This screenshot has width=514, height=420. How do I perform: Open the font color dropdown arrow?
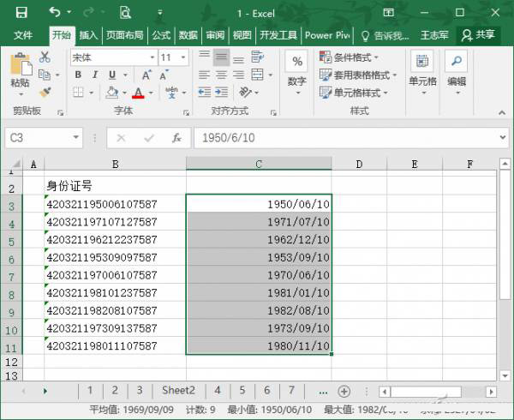[x=151, y=93]
